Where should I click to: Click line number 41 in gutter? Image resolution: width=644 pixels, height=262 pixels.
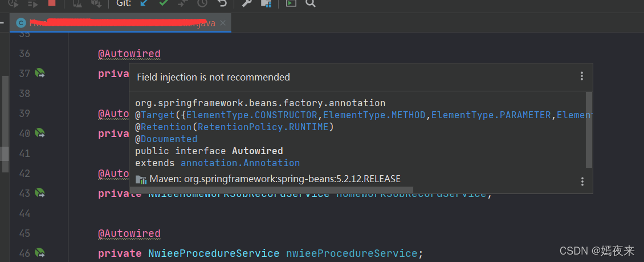(25, 154)
